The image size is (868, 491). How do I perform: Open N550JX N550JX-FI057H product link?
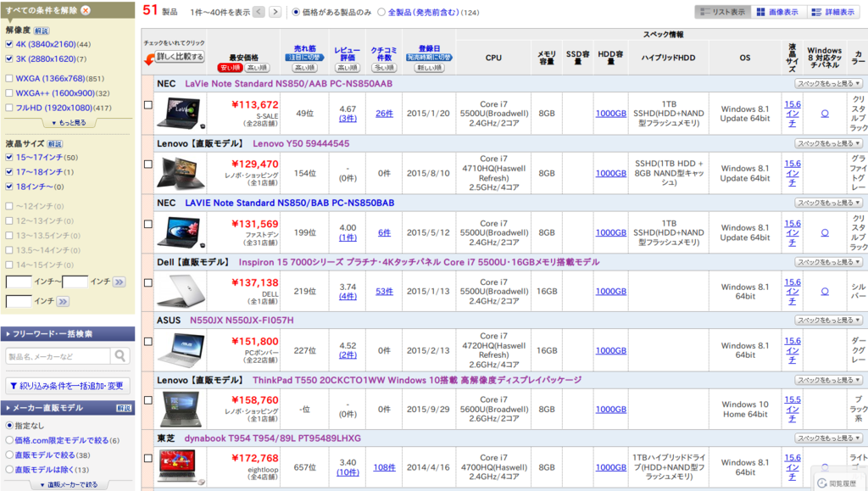point(242,321)
